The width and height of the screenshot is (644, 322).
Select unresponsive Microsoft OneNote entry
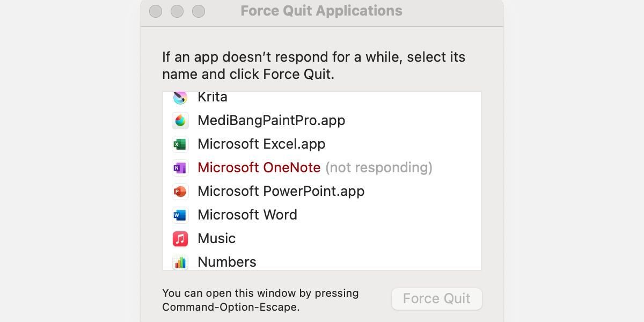[259, 168]
